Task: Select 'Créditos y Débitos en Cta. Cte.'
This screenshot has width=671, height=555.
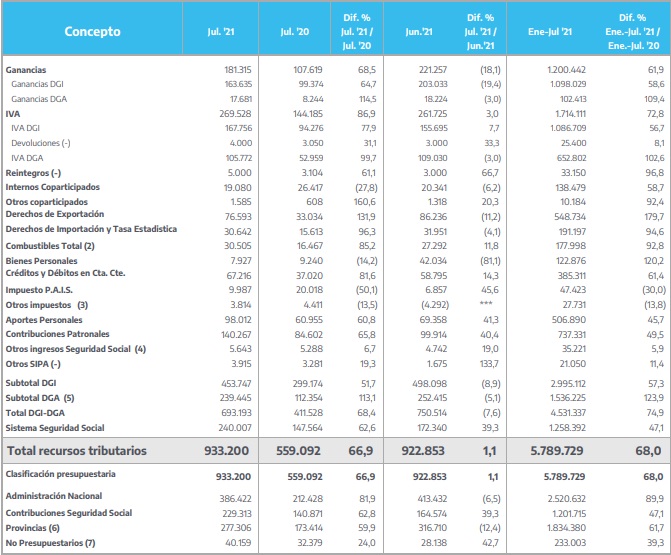Action: tap(65, 273)
